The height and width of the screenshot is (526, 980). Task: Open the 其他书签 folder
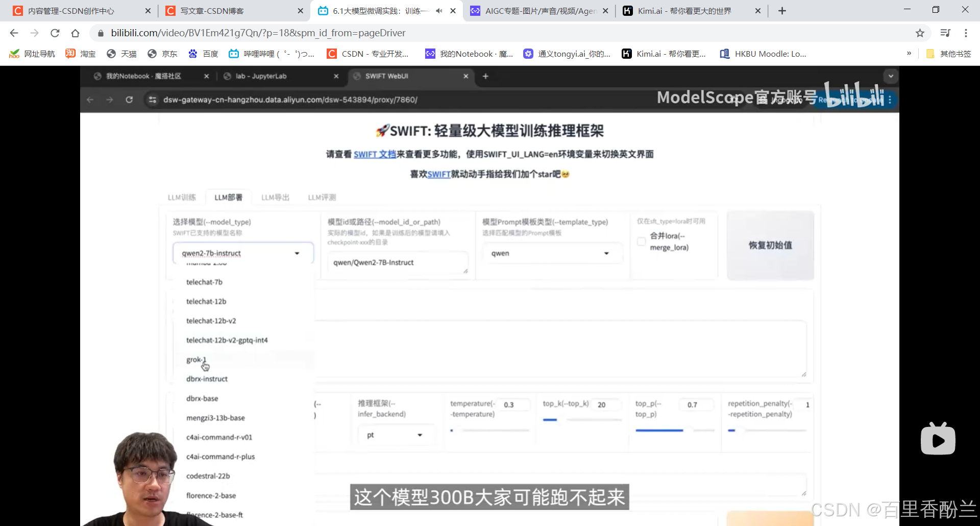coord(949,54)
